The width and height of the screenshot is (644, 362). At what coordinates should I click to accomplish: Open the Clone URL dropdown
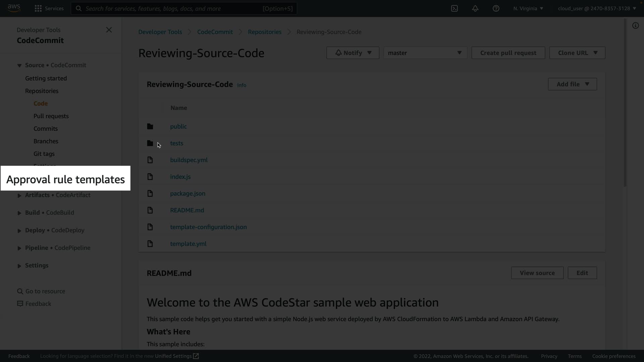click(577, 53)
